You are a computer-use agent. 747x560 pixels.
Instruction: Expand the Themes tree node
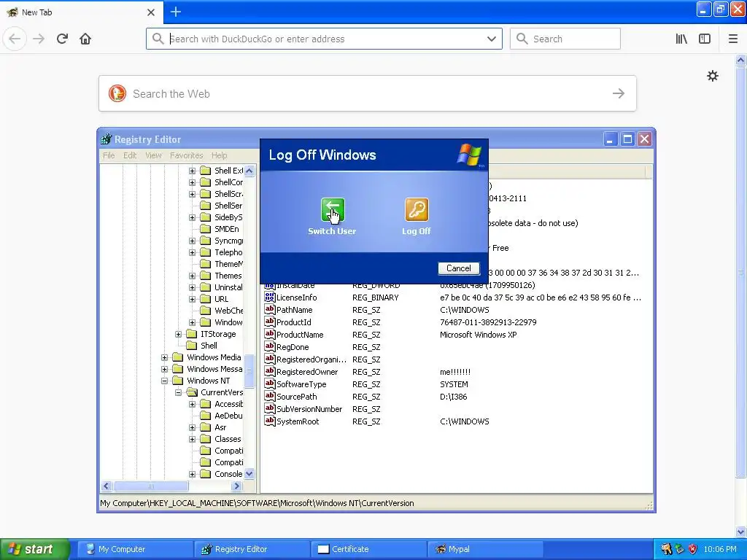point(192,276)
